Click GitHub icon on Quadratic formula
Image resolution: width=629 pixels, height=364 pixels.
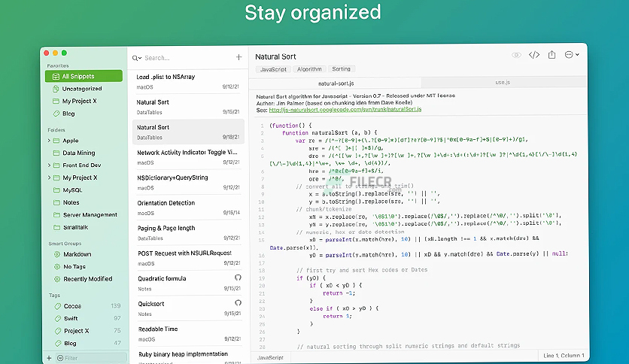coord(238,278)
